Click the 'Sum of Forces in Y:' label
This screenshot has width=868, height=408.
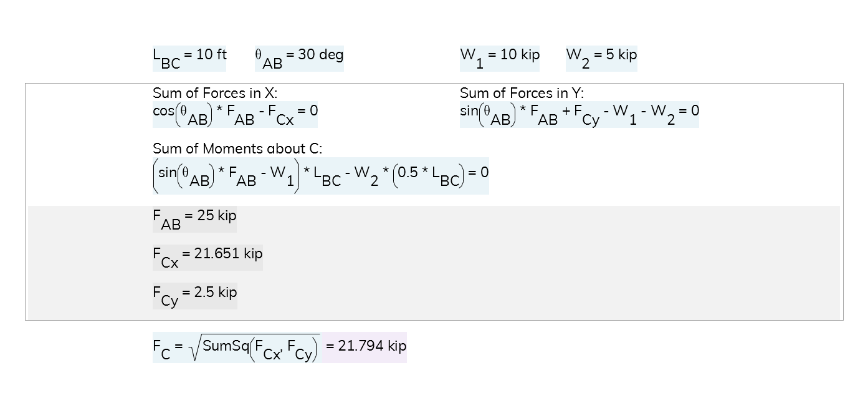522,93
